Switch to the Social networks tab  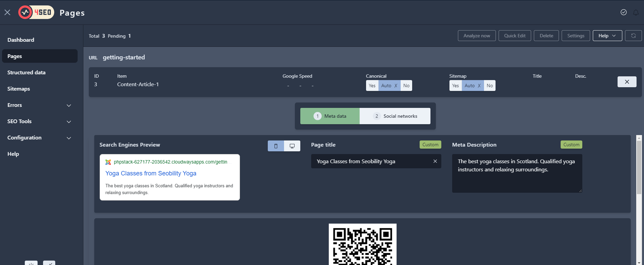395,116
